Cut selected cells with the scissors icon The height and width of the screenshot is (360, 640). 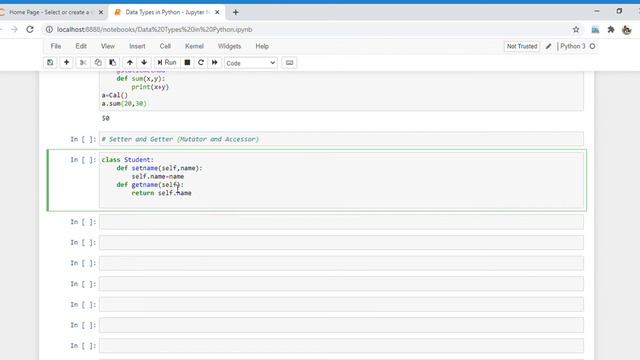point(83,63)
